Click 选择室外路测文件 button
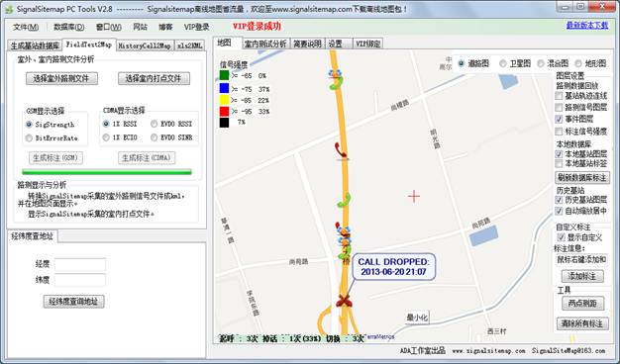620x364 pixels. pyautogui.click(x=61, y=78)
